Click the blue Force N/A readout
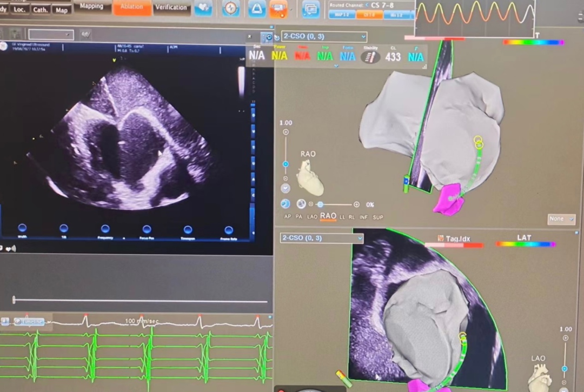Screen dimensions: 584x392 click(x=348, y=56)
